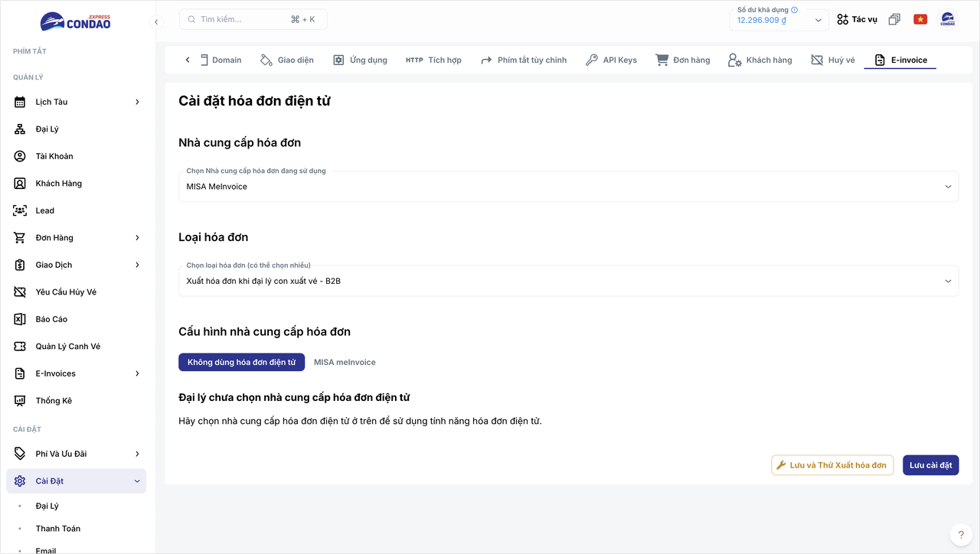The image size is (980, 554).
Task: Collapse the sidebar with arrow button
Action: (156, 21)
